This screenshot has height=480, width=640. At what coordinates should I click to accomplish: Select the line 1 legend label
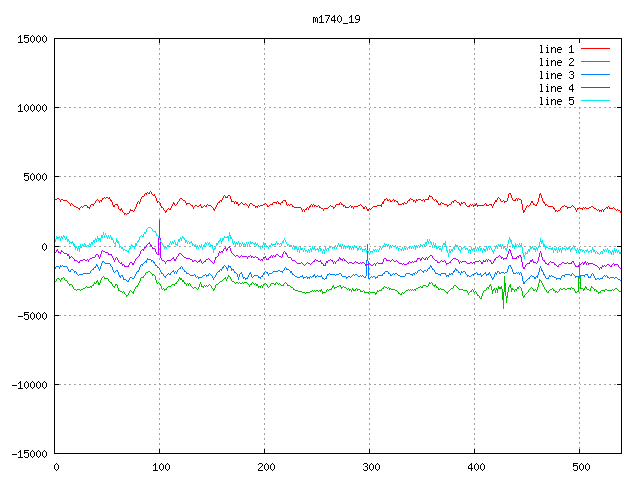point(557,49)
